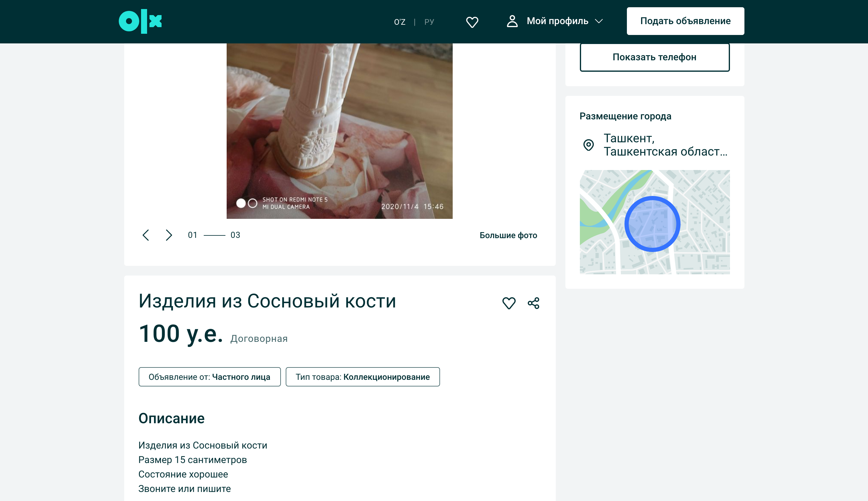
Task: Add listing to favorites with heart
Action: [509, 303]
